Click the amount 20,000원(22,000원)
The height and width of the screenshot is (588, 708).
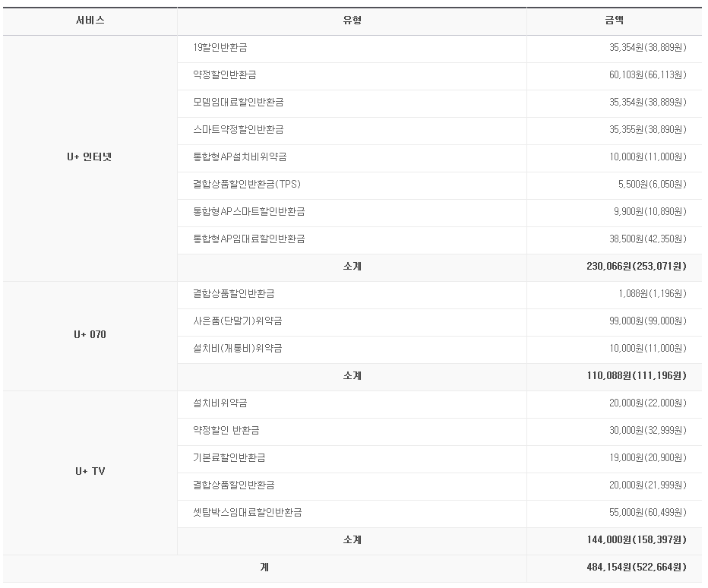tap(647, 403)
